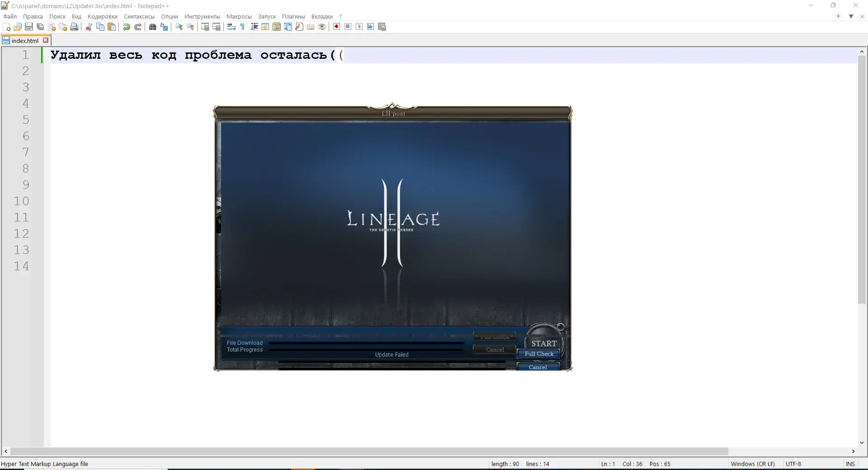Copy selection using toolbar copy icon

100,27
